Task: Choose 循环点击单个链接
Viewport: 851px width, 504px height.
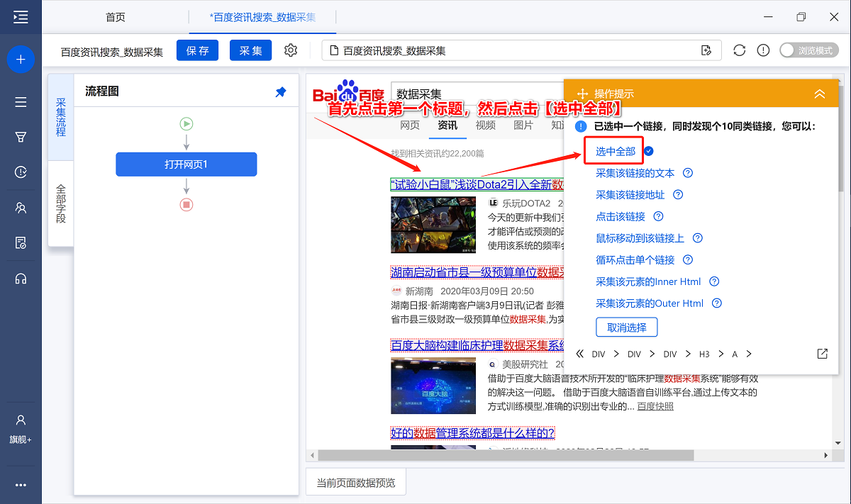Action: tap(635, 260)
